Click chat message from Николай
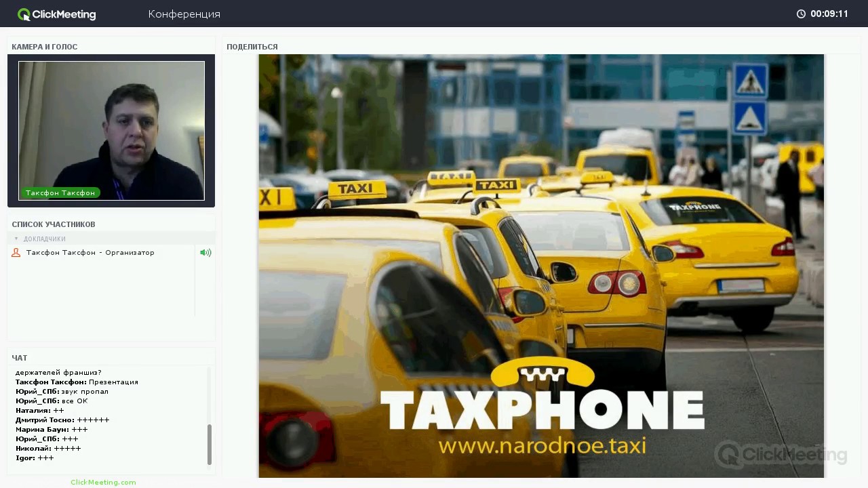 click(x=48, y=449)
